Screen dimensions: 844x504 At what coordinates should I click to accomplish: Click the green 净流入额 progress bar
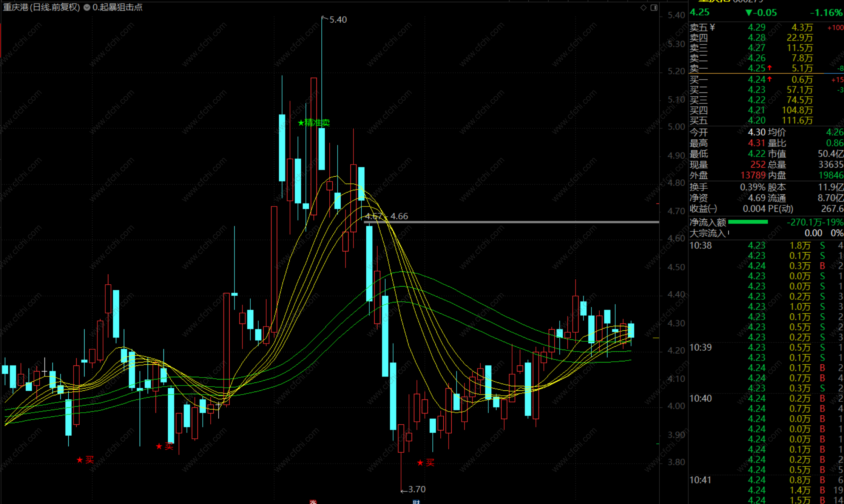pos(748,222)
